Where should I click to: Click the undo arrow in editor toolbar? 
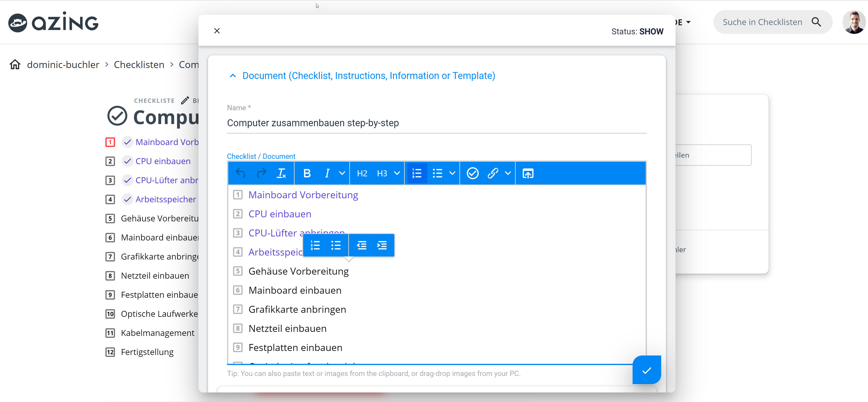tap(240, 173)
